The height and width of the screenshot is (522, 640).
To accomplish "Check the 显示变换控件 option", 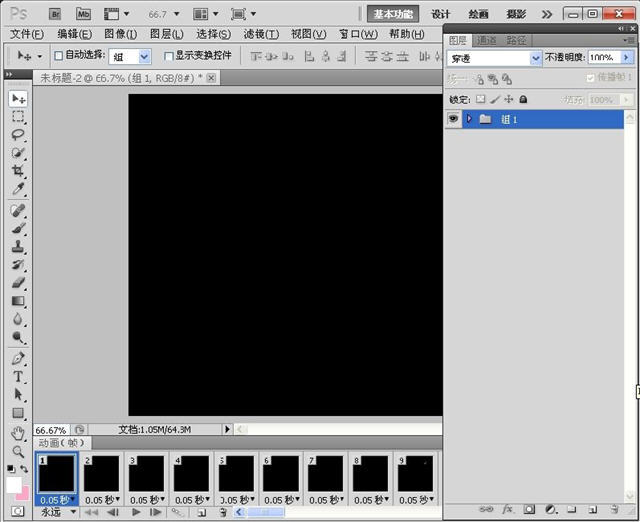I will [169, 56].
